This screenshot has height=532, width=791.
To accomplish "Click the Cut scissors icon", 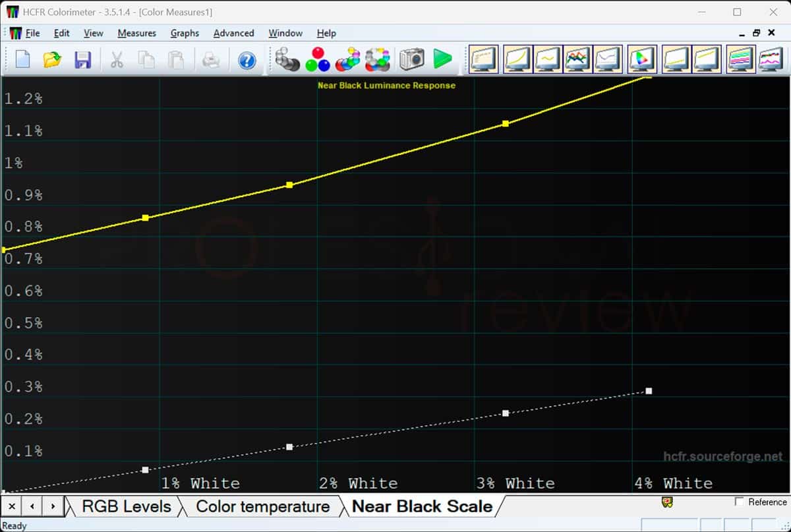I will [117, 60].
